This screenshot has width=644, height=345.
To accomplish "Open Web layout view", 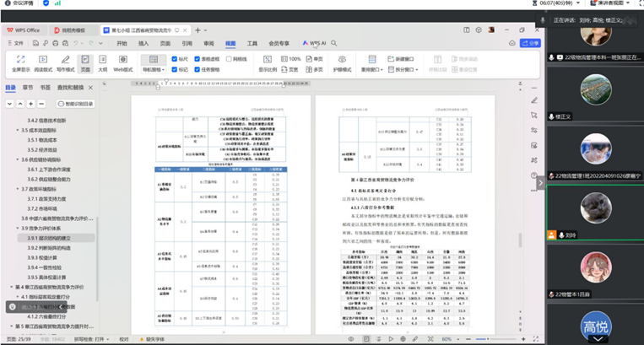I will [x=122, y=63].
